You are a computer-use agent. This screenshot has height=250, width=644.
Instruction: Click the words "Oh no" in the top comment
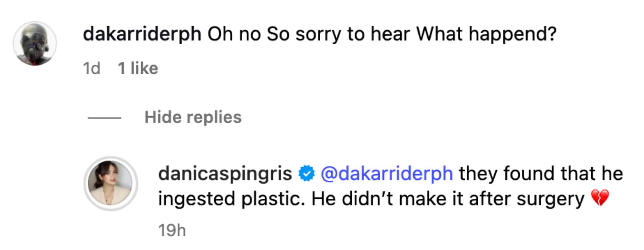pyautogui.click(x=234, y=34)
